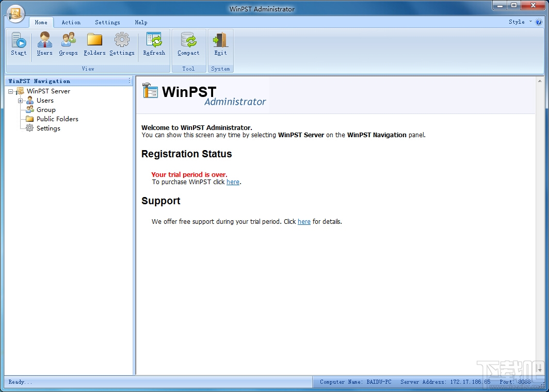Click the support details 'here' link
The image size is (549, 392).
pyautogui.click(x=304, y=222)
